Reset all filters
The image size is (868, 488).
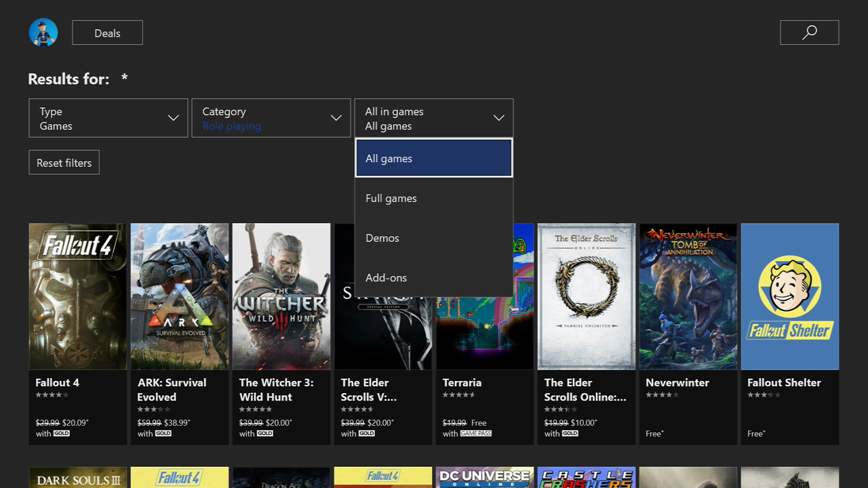point(64,163)
